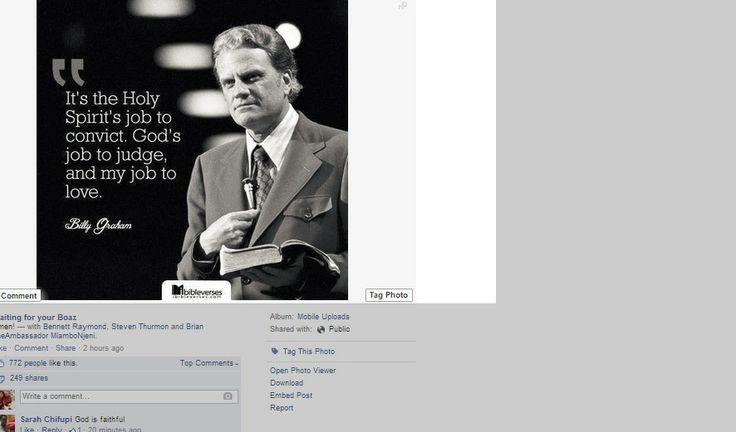This screenshot has width=736, height=432.
Task: Open Sarah Chifupi's profile picture
Action: (7, 423)
